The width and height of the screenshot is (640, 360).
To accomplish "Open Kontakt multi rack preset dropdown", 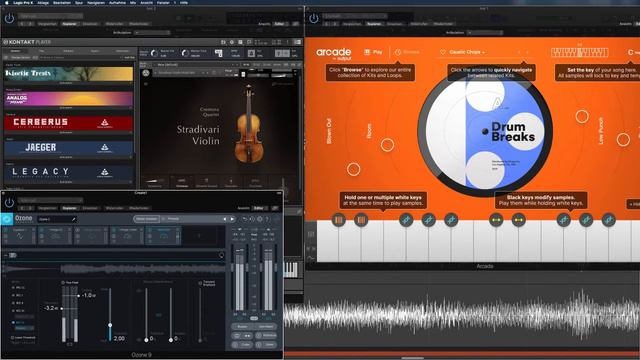I will click(x=196, y=64).
